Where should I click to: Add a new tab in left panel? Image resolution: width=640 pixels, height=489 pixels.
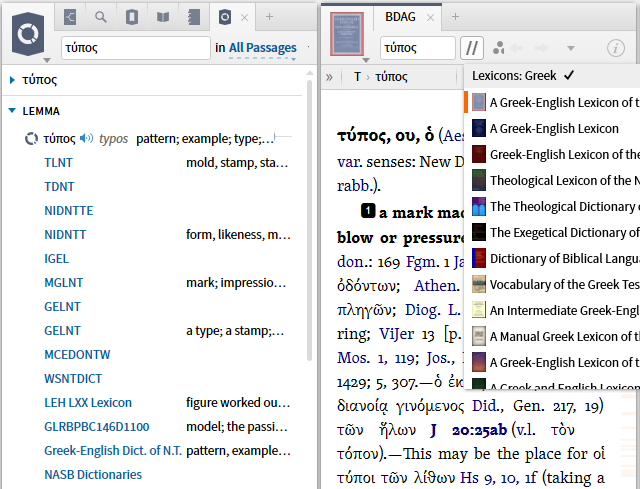(269, 17)
